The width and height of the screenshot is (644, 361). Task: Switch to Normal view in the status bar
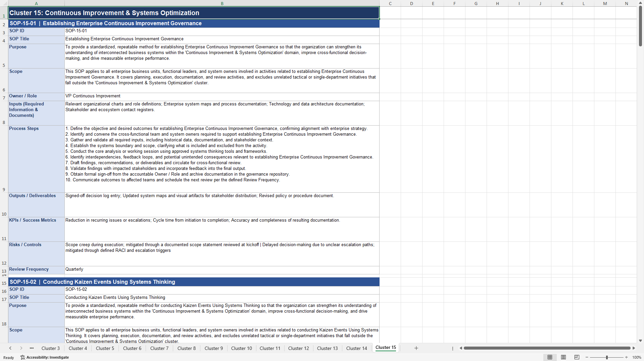pos(550,357)
